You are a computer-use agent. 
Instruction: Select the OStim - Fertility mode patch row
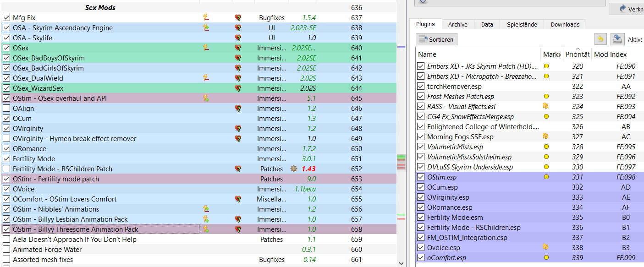(x=198, y=179)
